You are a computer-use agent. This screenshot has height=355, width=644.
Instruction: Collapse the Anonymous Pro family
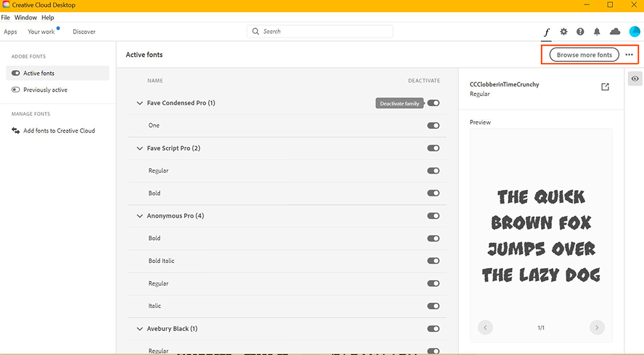[x=140, y=216]
